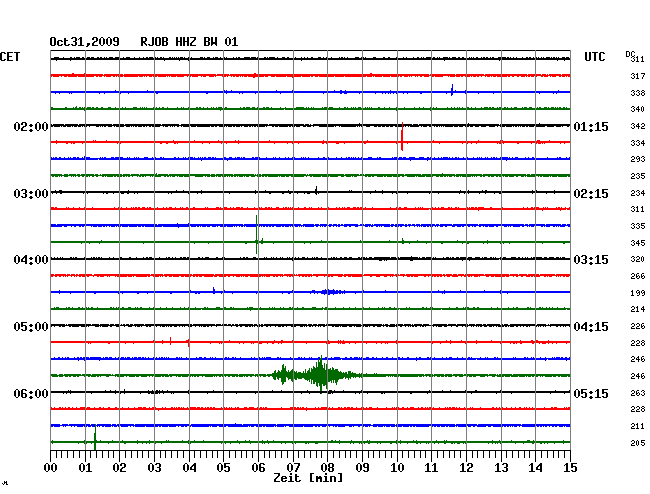Select the CET timezone label
The height and width of the screenshot is (494, 650).
pos(10,57)
